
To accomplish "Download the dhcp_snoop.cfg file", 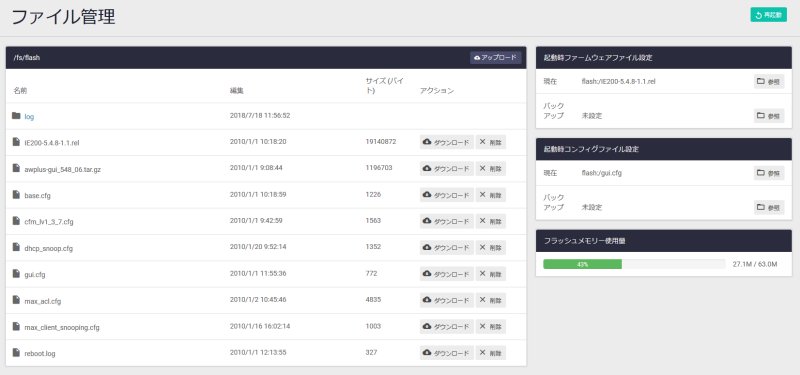I will 446,247.
